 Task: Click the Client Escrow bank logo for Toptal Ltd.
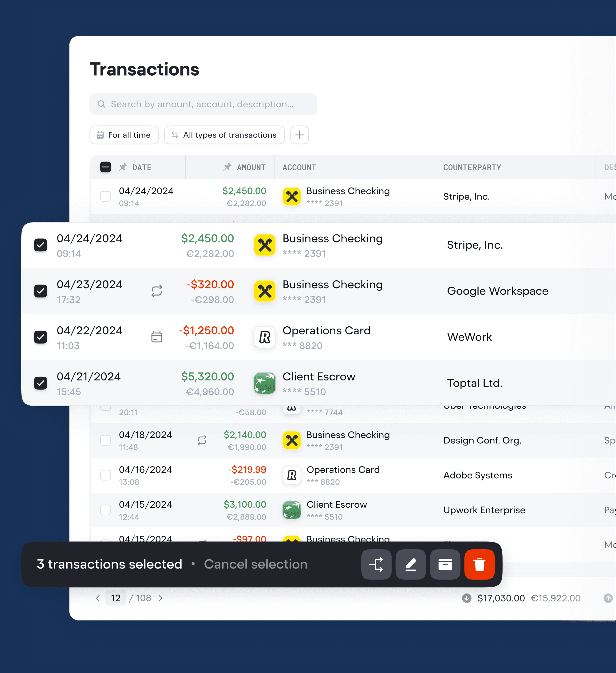(x=265, y=383)
